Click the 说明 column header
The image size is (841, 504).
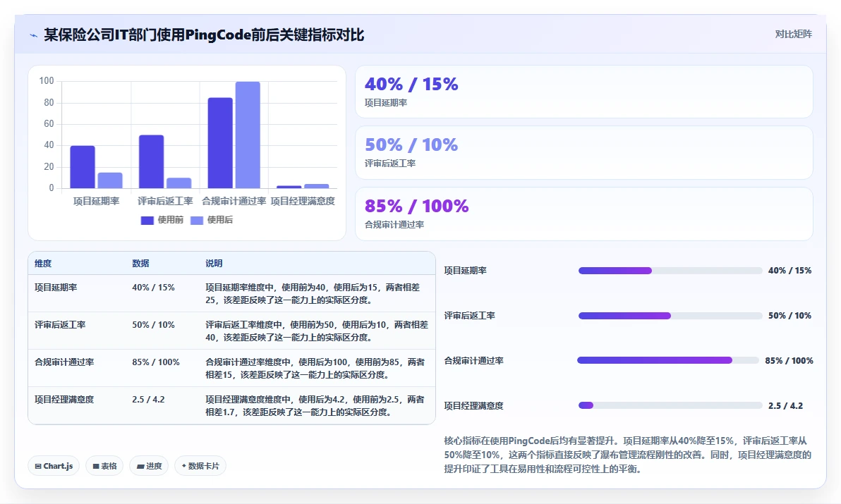click(214, 264)
